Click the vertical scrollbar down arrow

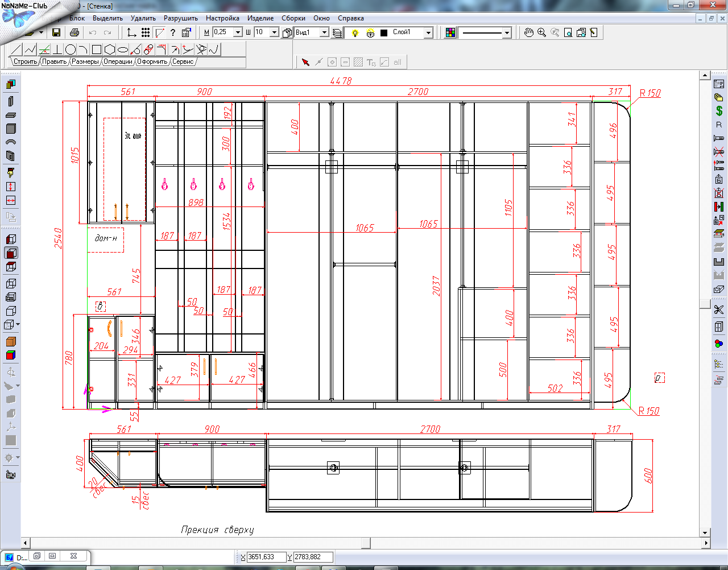click(x=705, y=533)
